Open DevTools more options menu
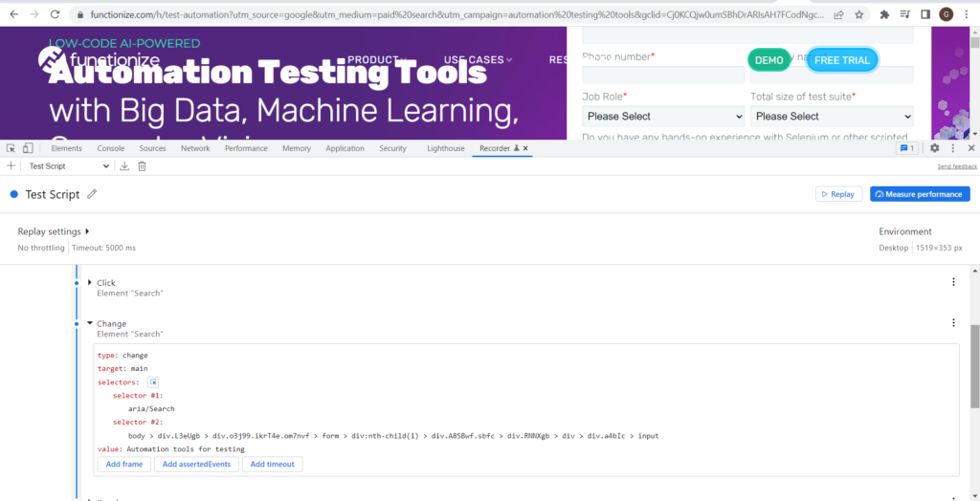980x501 pixels. [953, 148]
